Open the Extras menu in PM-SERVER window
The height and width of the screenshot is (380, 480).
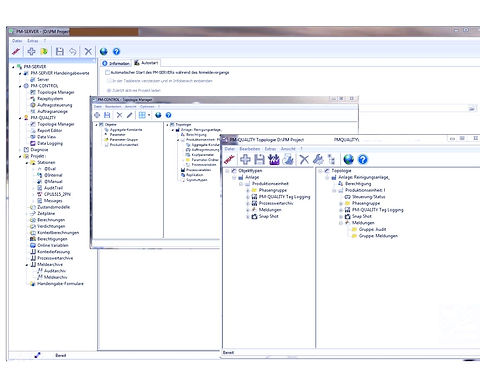(33, 41)
